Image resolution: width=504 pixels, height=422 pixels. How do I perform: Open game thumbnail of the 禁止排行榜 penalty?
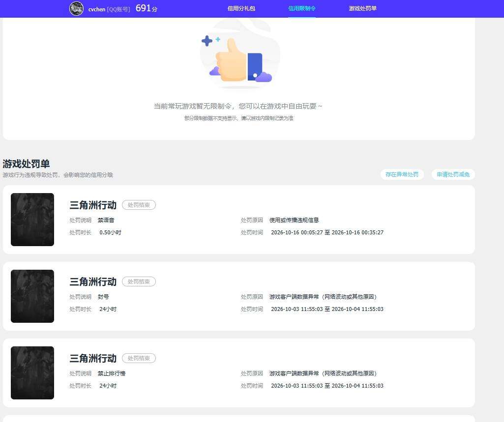(32, 373)
